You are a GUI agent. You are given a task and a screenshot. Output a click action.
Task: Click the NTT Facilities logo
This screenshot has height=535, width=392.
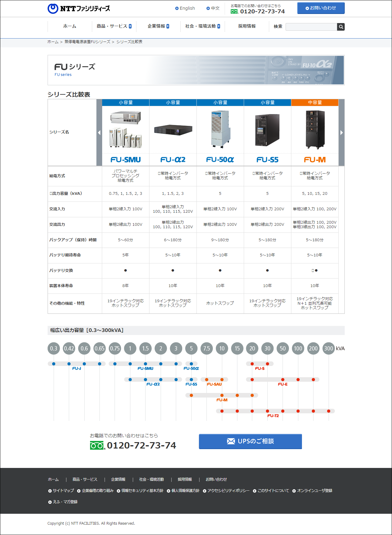tap(79, 8)
